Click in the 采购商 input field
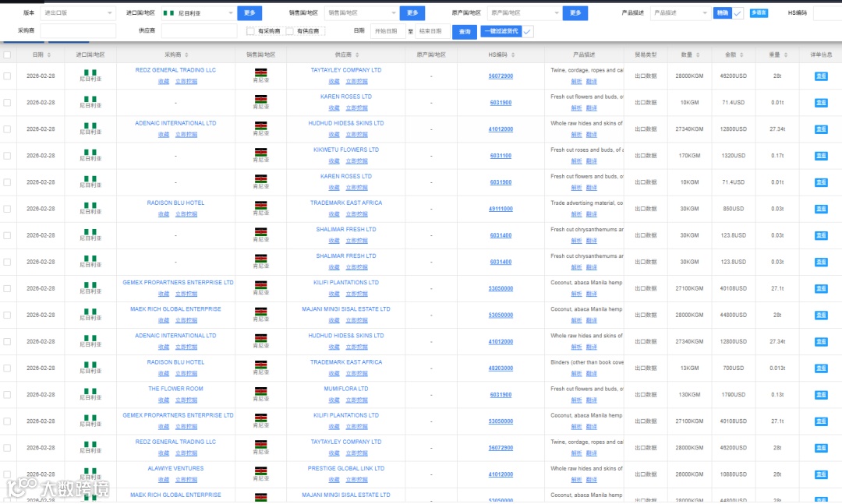 (78, 31)
